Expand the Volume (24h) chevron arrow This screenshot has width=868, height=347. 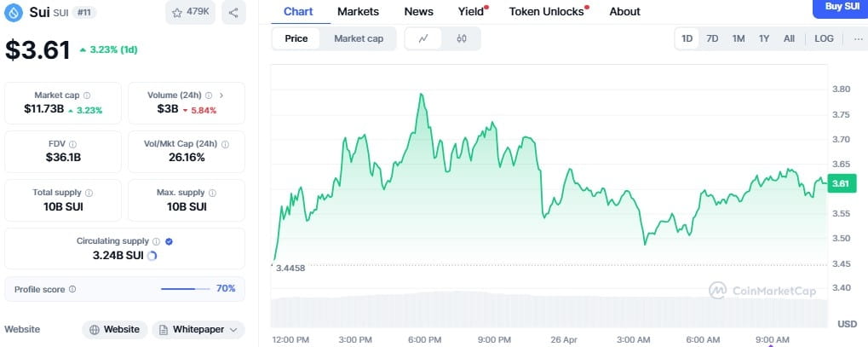221,95
